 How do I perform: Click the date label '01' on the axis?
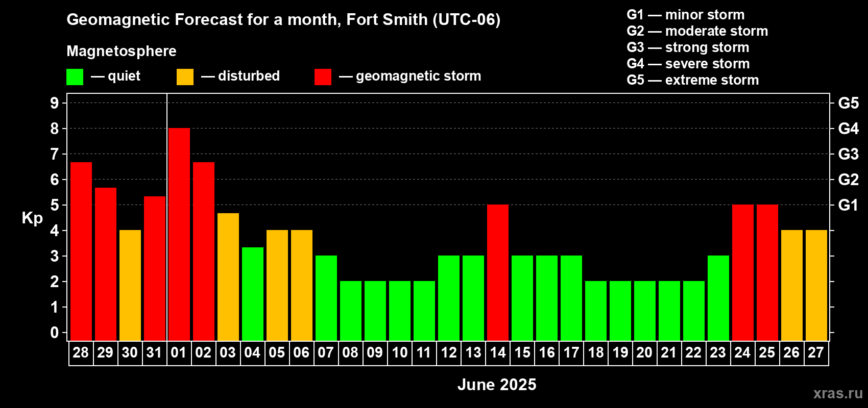179,353
